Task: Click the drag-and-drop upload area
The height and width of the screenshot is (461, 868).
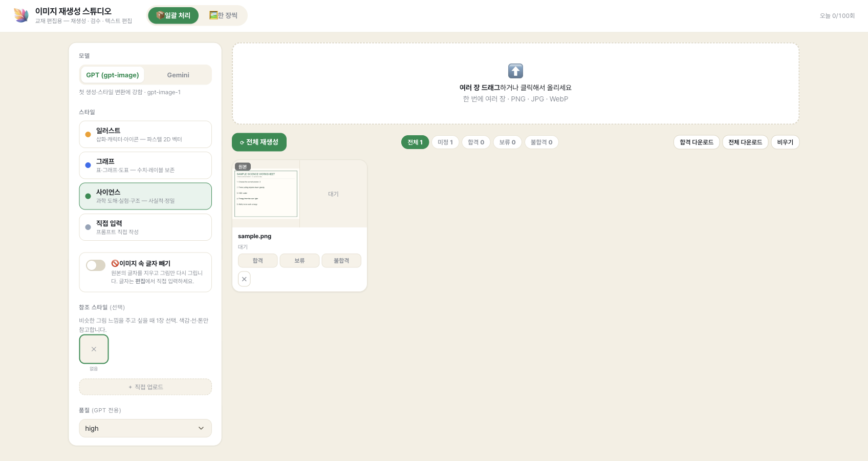Action: click(515, 83)
